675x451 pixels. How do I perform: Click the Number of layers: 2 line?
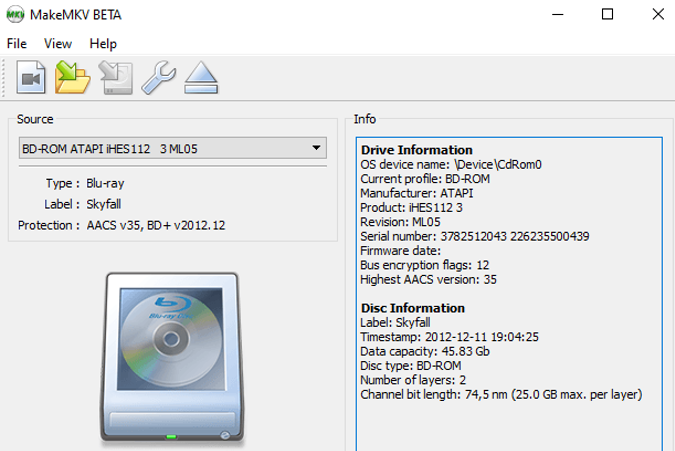pyautogui.click(x=413, y=380)
